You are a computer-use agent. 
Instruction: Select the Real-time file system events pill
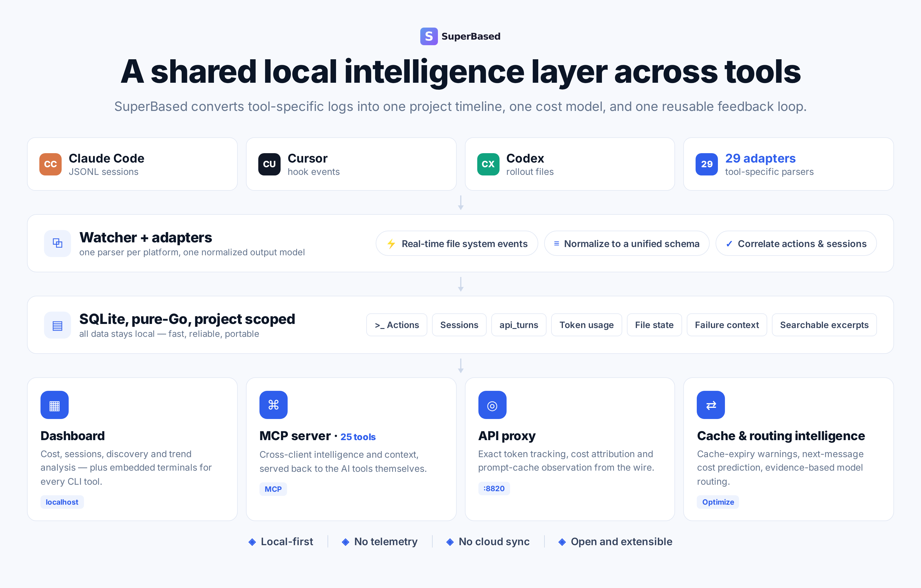tap(457, 244)
